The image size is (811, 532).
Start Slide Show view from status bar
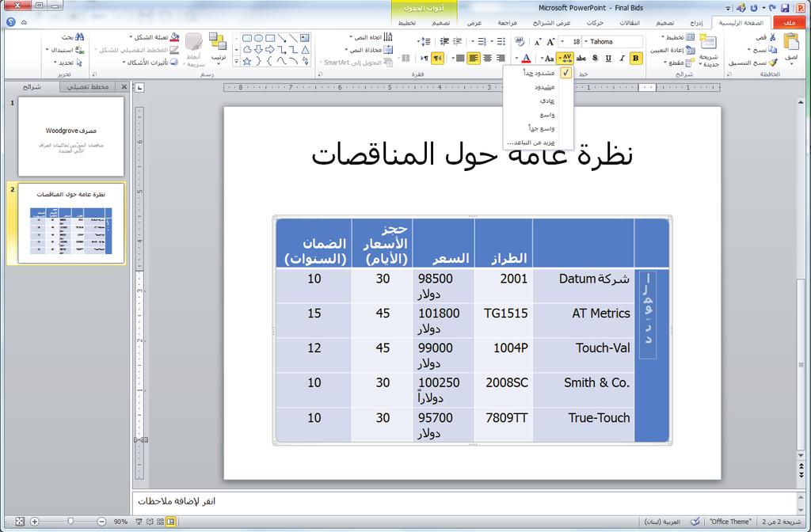(139, 522)
